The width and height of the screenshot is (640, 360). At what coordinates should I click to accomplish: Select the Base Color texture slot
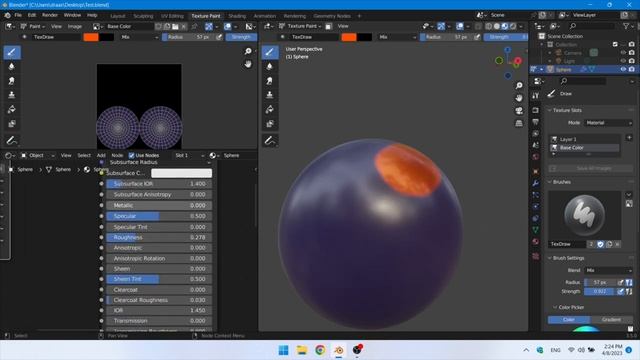point(584,147)
